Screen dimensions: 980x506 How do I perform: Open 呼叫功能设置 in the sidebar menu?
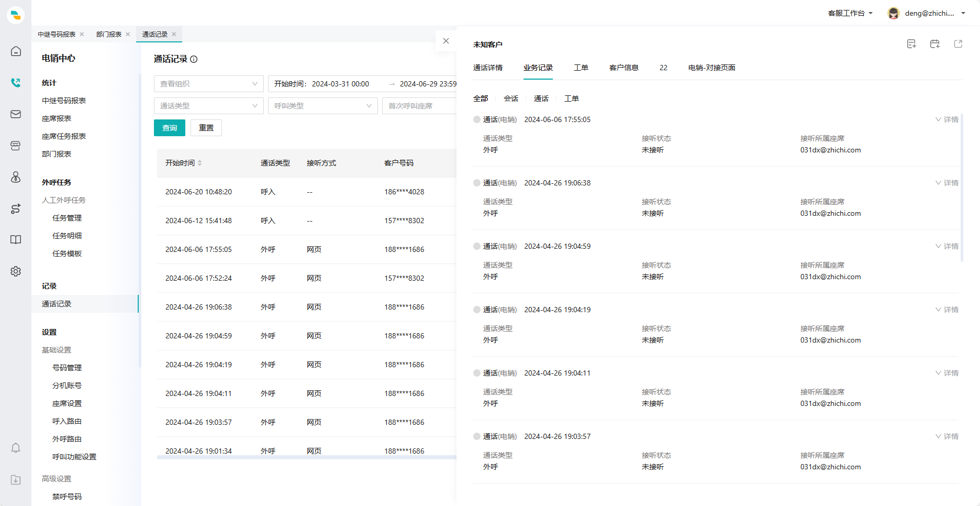(74, 457)
